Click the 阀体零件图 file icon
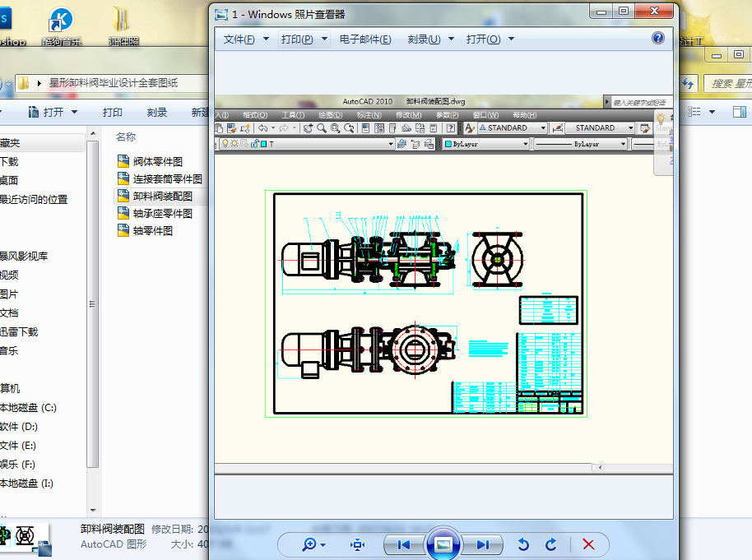This screenshot has width=752, height=560. [x=123, y=160]
